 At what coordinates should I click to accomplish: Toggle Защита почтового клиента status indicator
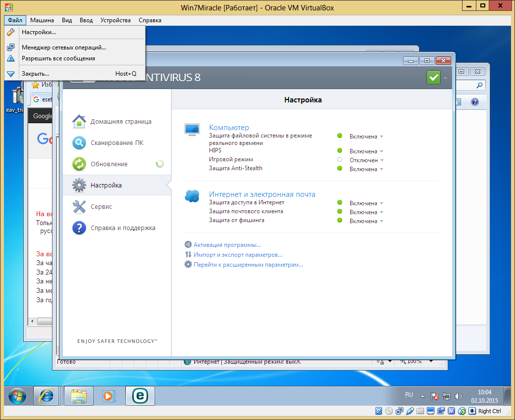pos(340,211)
